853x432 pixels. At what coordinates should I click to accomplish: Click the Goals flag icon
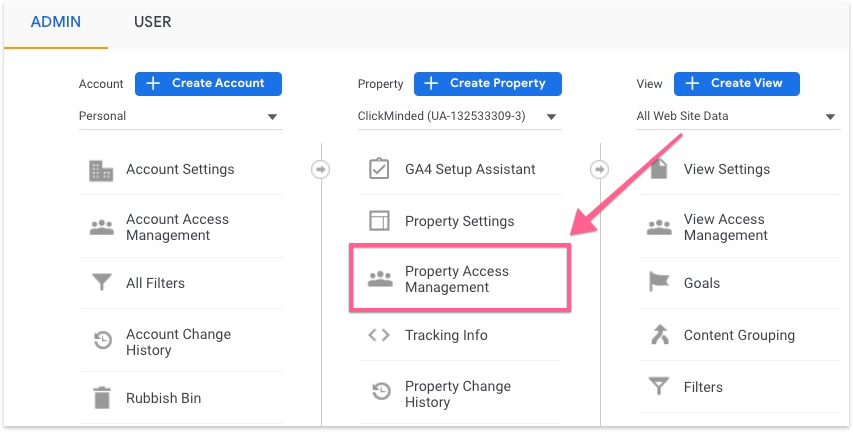click(658, 283)
